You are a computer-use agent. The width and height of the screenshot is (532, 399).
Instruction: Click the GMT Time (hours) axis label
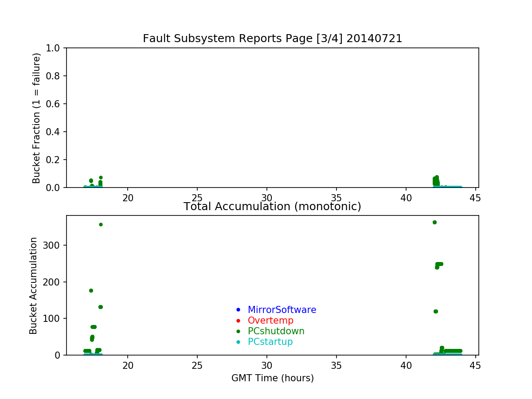pos(272,378)
